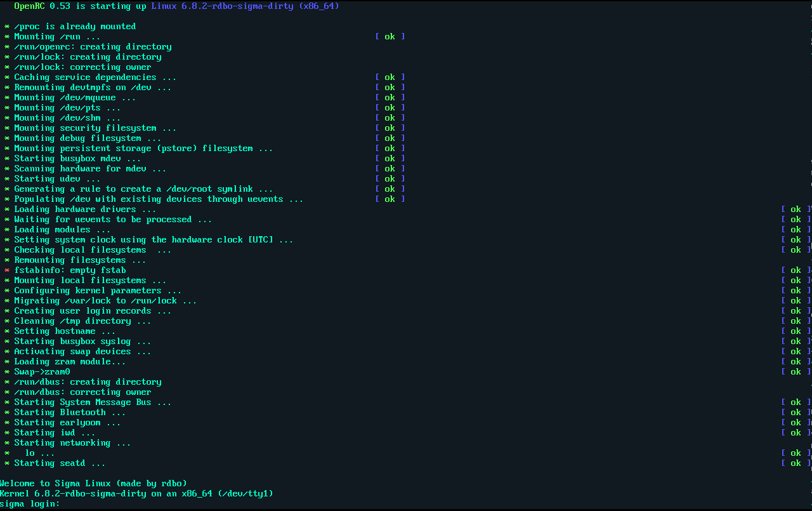Click ok status of Starting udev

[390, 179]
